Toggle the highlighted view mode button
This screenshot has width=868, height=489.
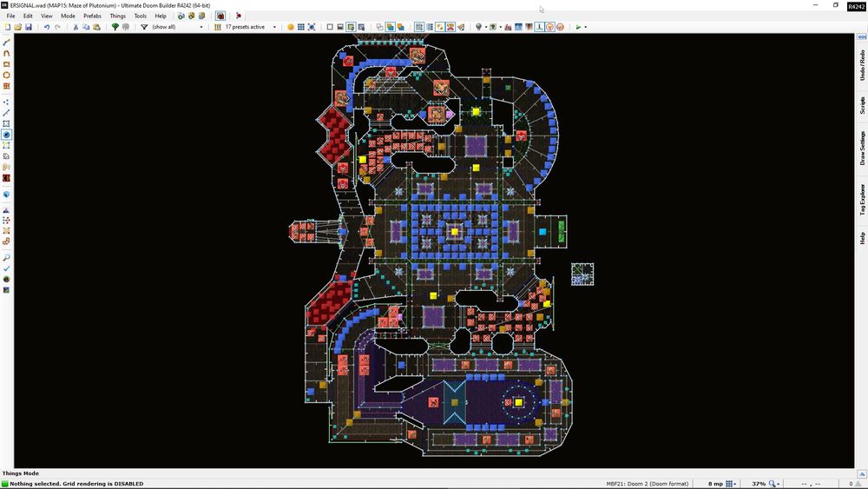click(x=351, y=27)
